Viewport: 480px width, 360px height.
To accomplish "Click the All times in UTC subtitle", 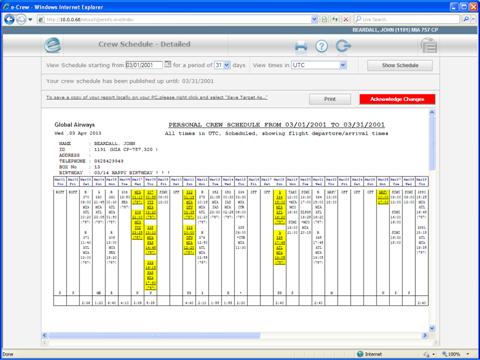I will (x=277, y=133).
